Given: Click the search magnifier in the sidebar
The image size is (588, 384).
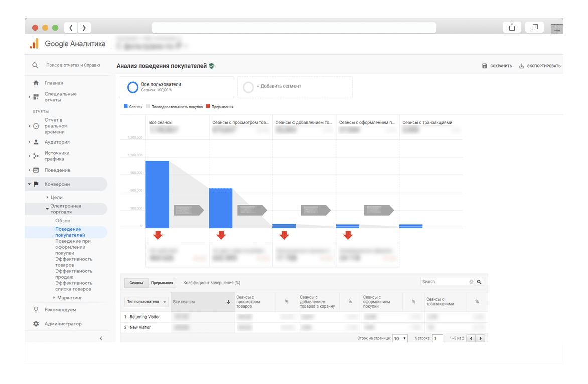Looking at the screenshot, I should click(35, 65).
